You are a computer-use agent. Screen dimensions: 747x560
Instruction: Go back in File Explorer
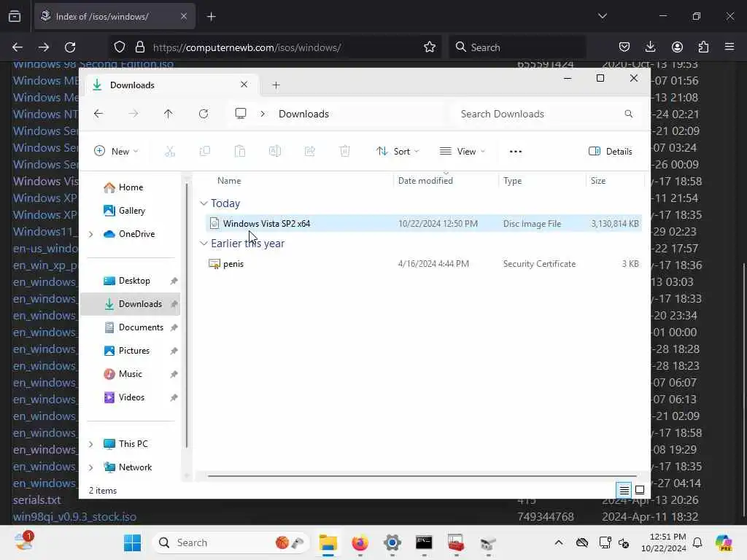coord(98,114)
